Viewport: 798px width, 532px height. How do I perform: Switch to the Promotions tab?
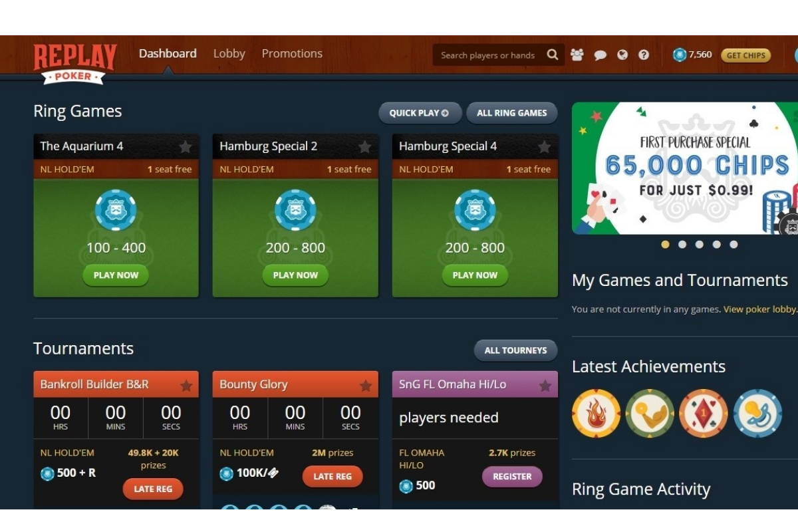[292, 54]
